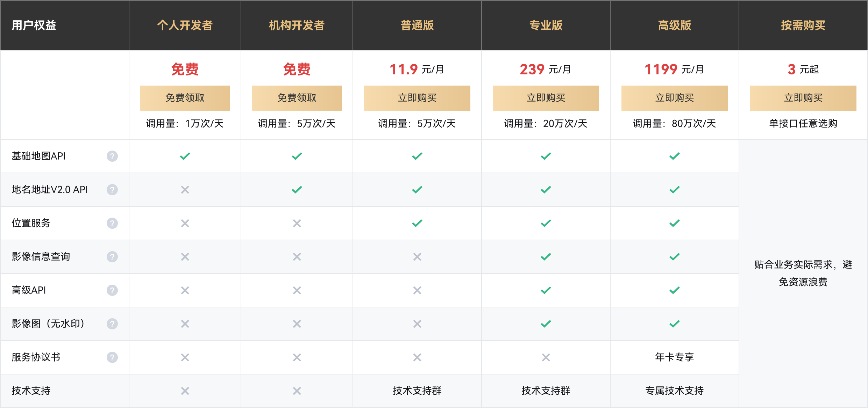Viewport: 868px width, 408px height.
Task: Show help for 影像图（无水印）
Action: [x=112, y=324]
